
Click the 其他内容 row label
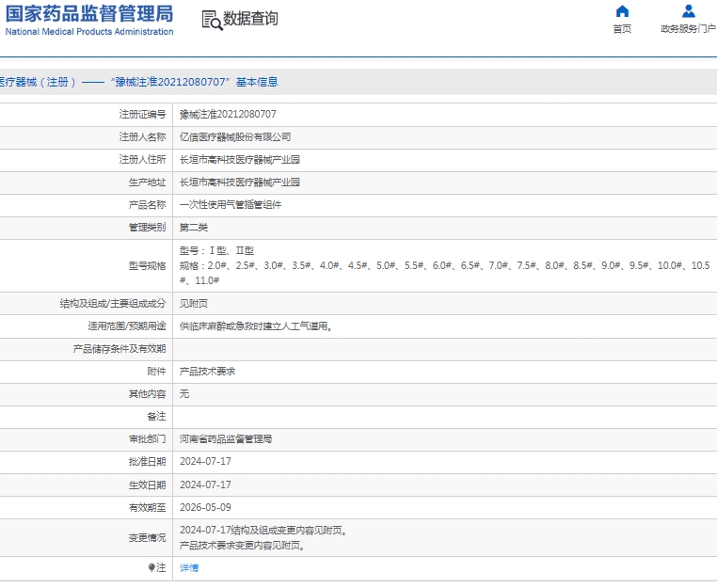point(147,393)
